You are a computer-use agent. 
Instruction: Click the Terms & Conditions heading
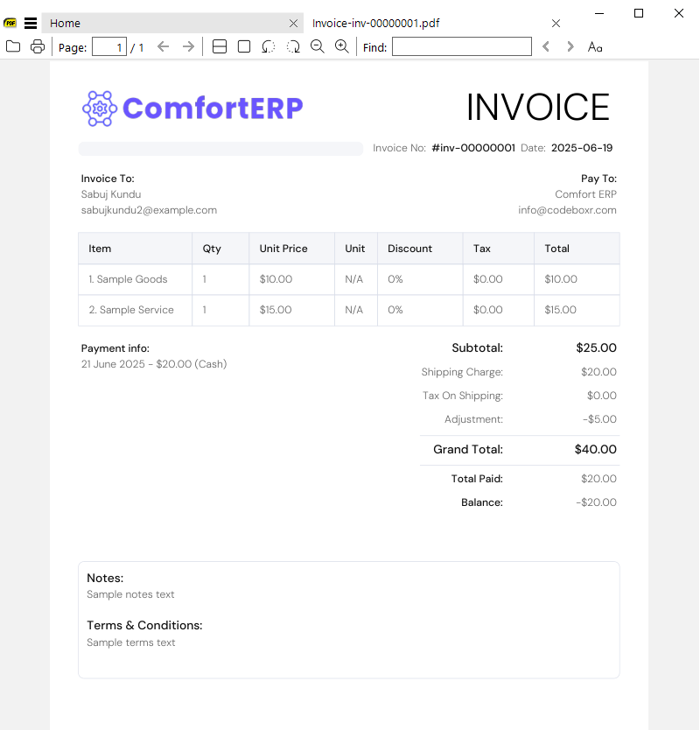point(144,625)
